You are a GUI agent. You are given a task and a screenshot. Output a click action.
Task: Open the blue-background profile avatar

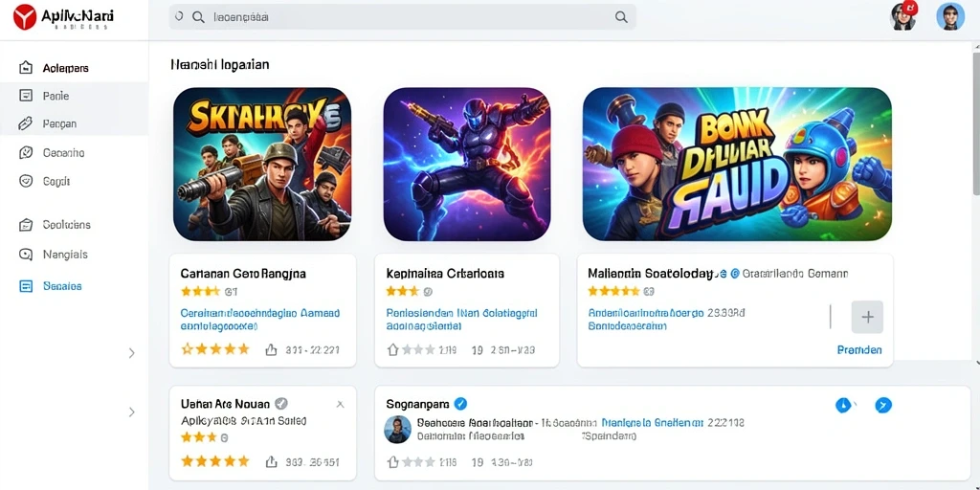950,16
